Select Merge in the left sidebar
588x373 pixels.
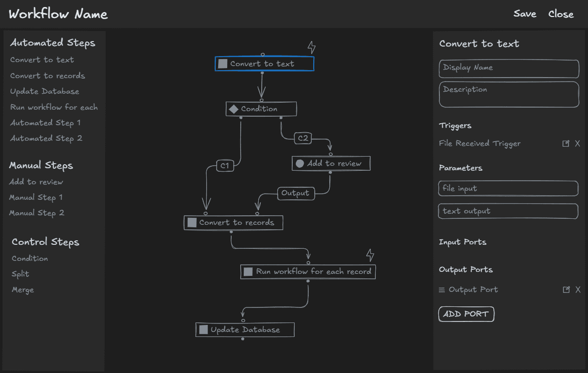click(23, 289)
